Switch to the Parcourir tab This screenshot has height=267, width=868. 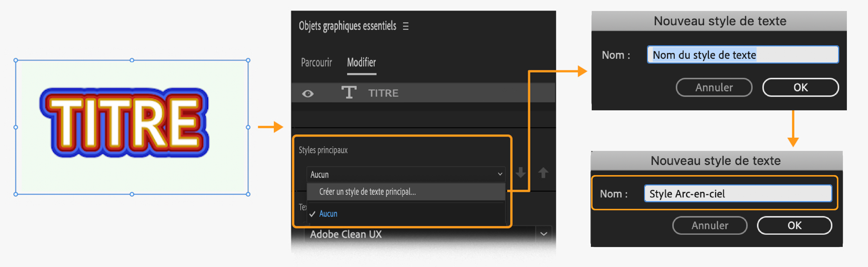pyautogui.click(x=316, y=63)
